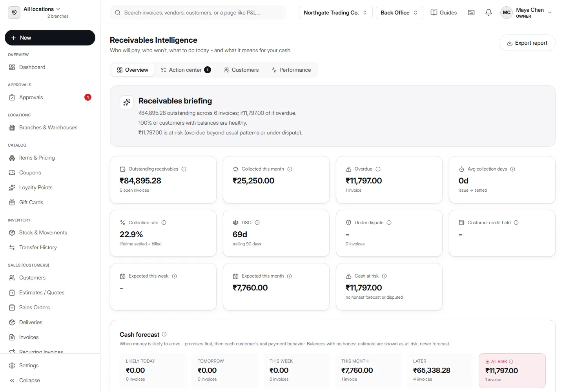Click the info icon beside Avg collection days

(x=512, y=169)
